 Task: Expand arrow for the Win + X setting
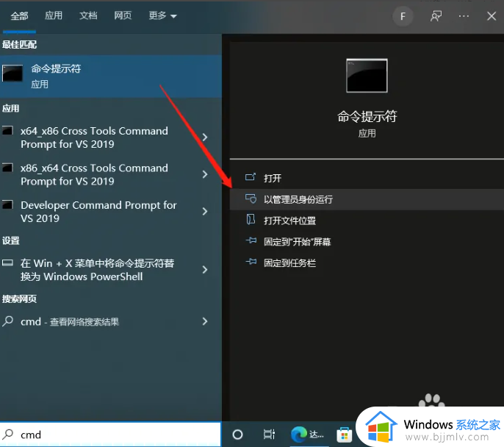tap(205, 270)
